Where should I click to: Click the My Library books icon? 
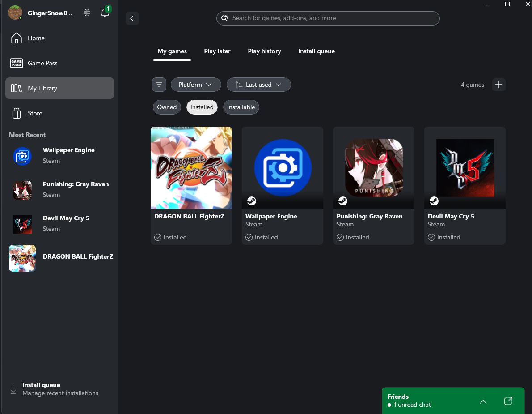[x=16, y=88]
